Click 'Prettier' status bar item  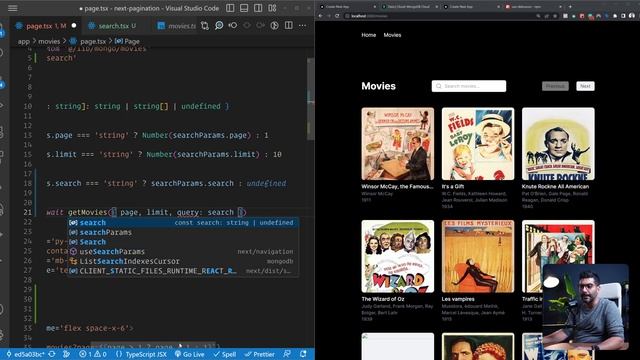260,354
